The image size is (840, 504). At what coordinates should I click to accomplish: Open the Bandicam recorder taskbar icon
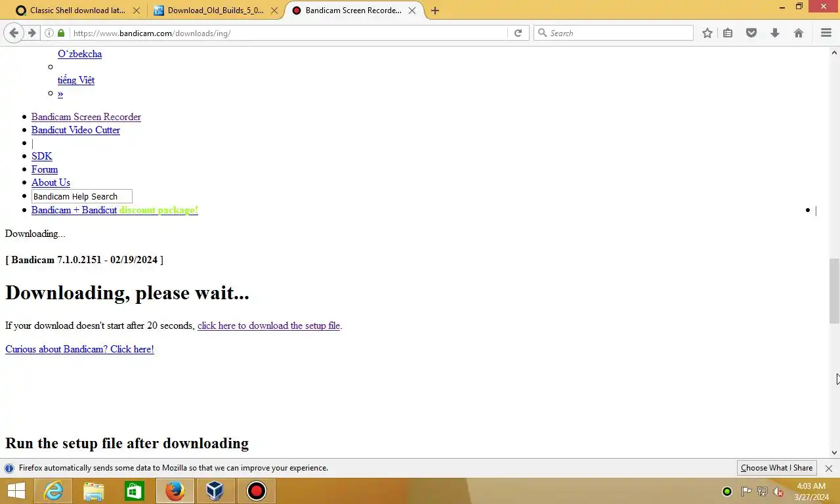point(256,491)
